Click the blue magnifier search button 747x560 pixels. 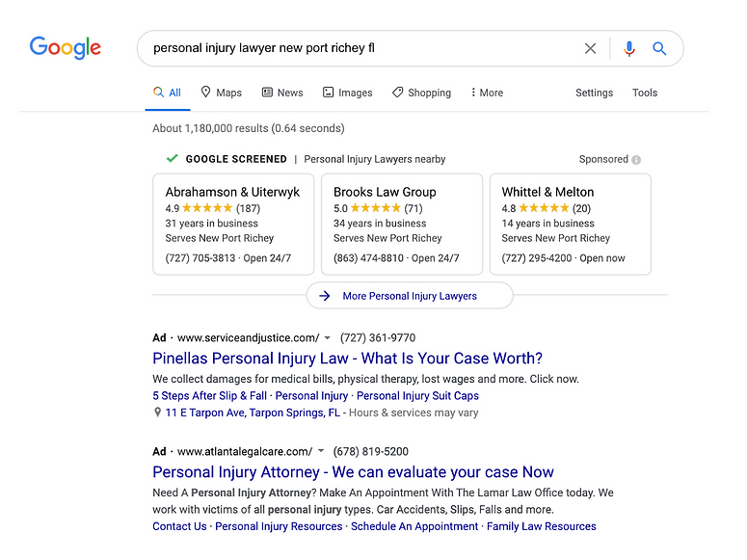(x=659, y=48)
